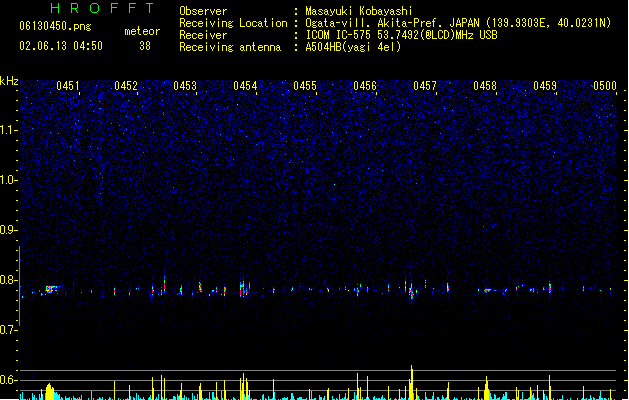Click the "meteor" count label
This screenshot has width=629, height=400.
142,31
